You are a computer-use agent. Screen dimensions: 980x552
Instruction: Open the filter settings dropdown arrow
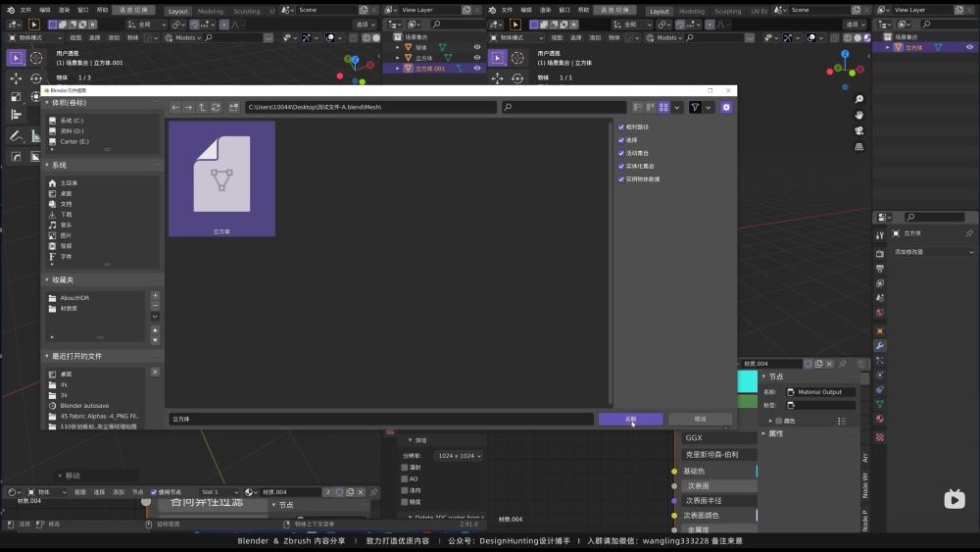[709, 108]
